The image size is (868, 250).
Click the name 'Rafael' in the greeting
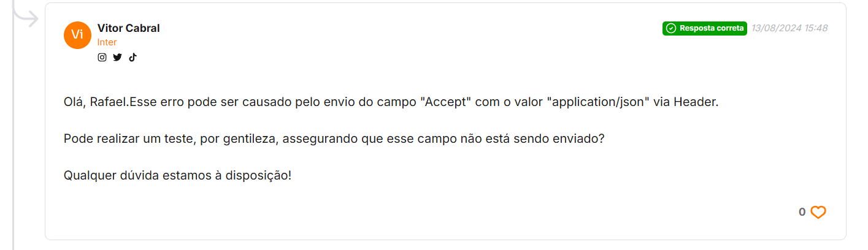click(x=109, y=102)
